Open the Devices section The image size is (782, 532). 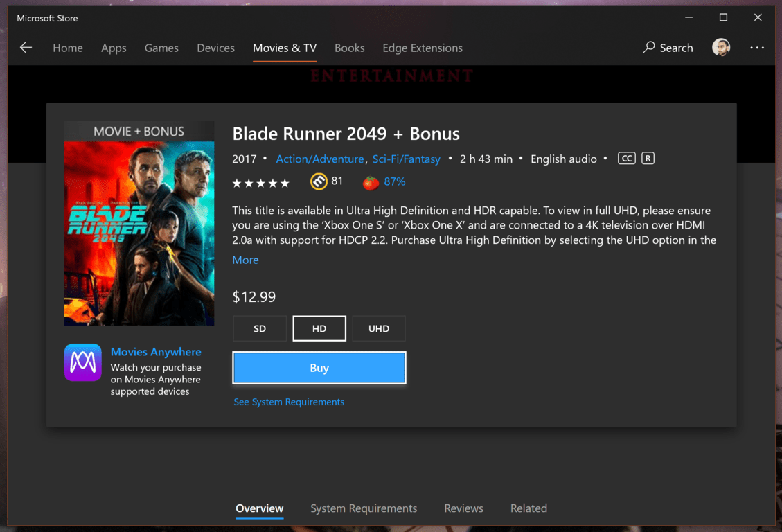pyautogui.click(x=215, y=48)
